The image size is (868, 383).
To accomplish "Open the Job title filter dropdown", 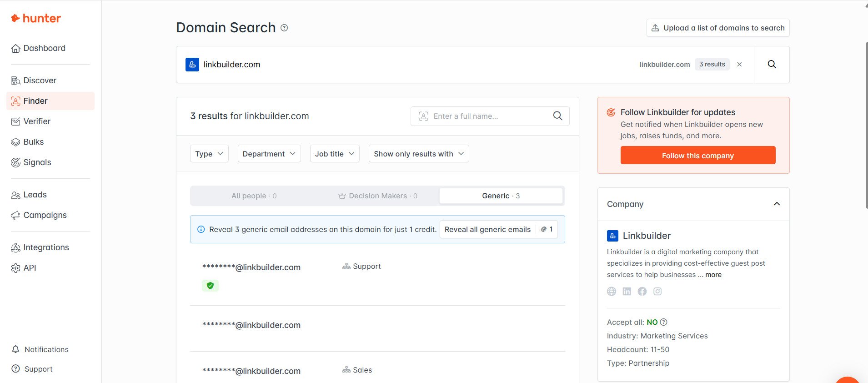I will [335, 154].
